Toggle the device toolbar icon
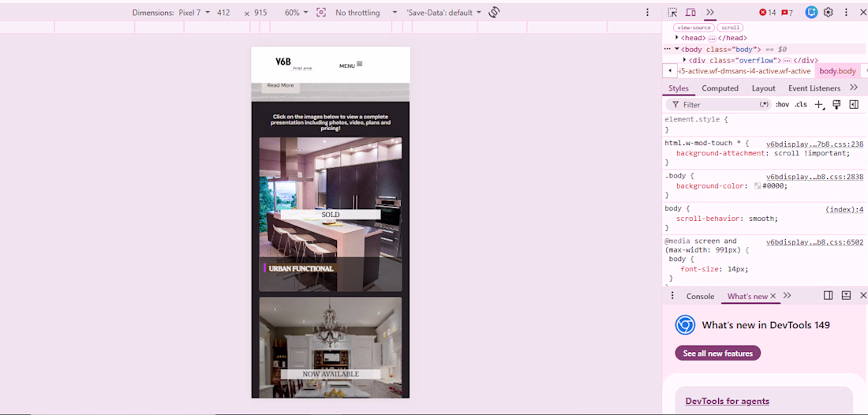868x415 pixels. pyautogui.click(x=690, y=12)
